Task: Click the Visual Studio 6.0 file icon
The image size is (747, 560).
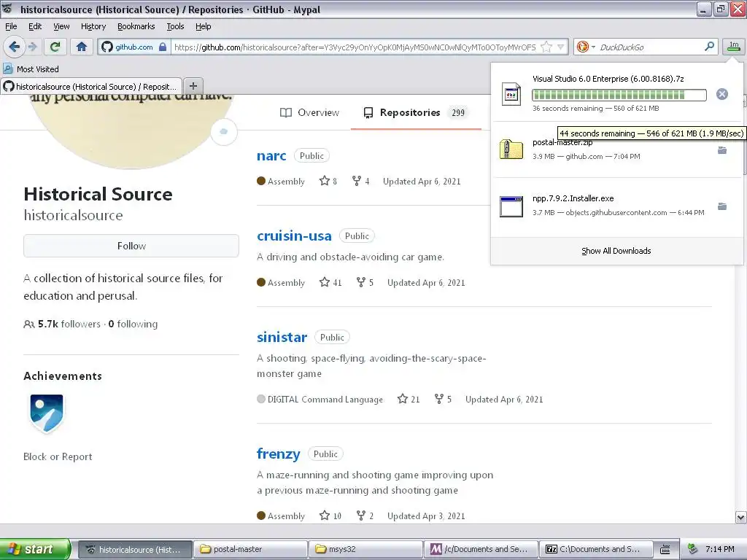Action: (511, 94)
